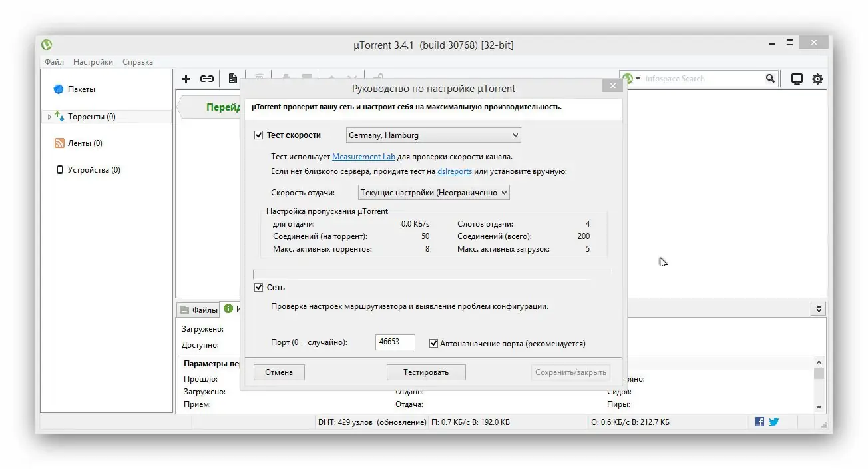Click the green Перейд banner text

222,107
